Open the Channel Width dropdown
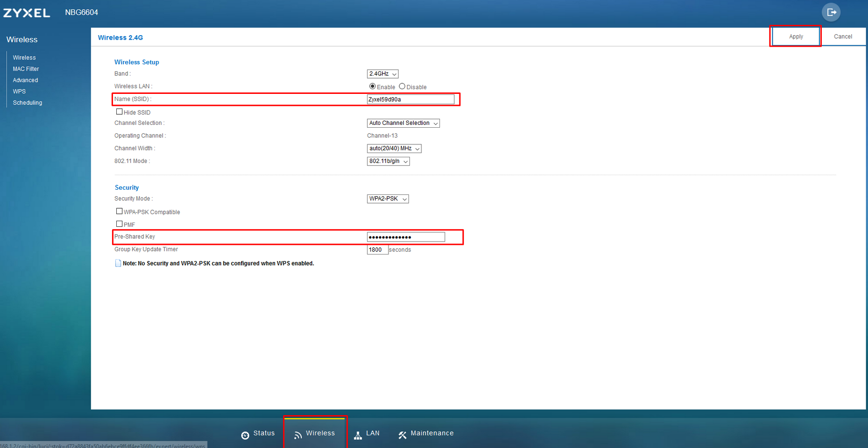 coord(394,149)
